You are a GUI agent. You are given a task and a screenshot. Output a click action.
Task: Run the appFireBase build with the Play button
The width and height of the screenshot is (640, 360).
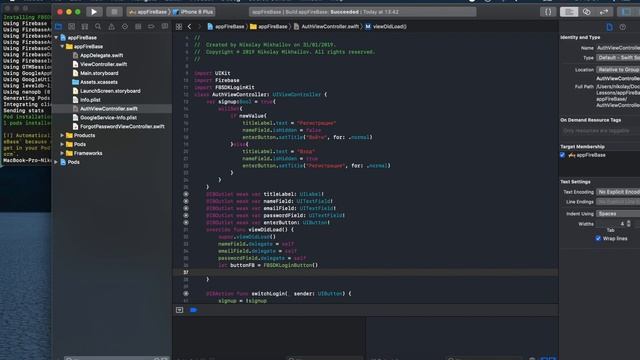pyautogui.click(x=94, y=12)
